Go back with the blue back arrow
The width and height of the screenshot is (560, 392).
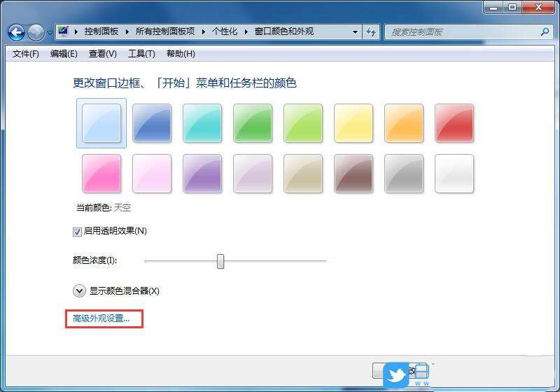click(x=16, y=32)
